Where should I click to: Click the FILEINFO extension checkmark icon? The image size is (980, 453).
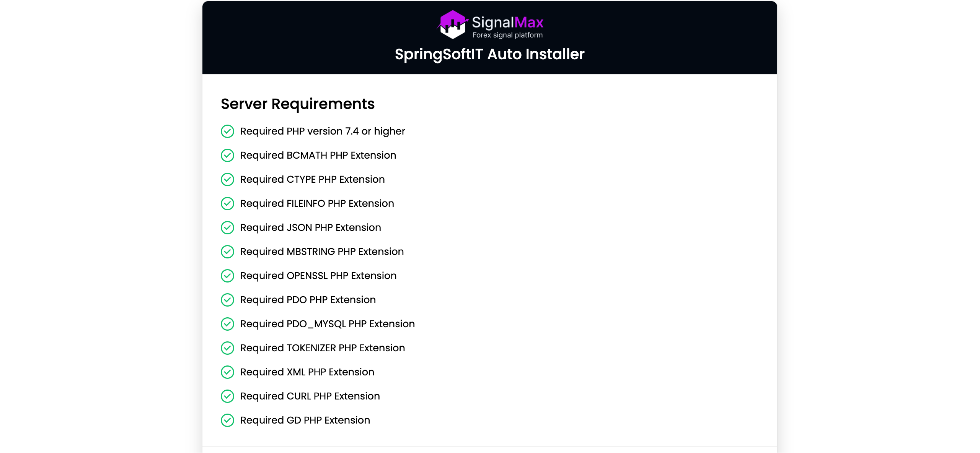227,203
